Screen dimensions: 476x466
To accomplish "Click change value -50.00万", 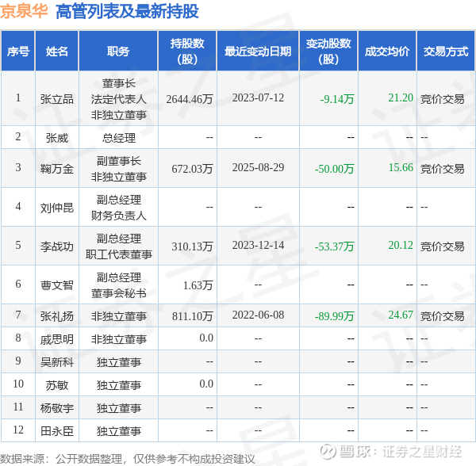I will (334, 169).
